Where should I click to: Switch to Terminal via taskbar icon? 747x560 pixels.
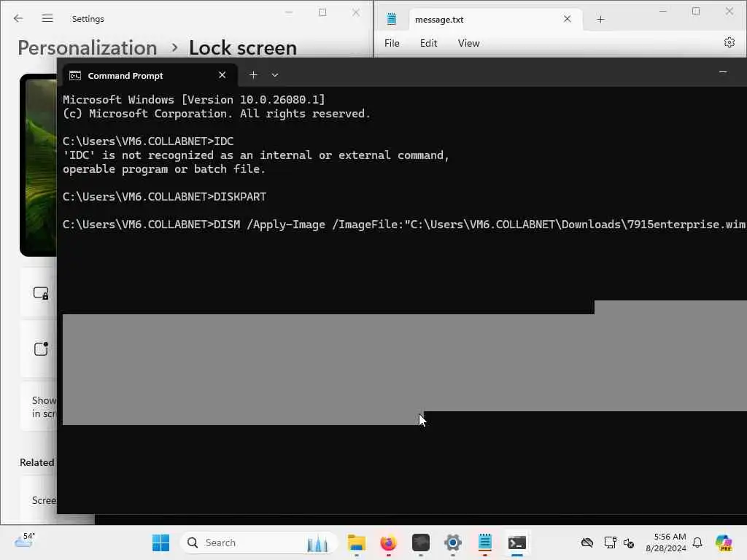[517, 542]
